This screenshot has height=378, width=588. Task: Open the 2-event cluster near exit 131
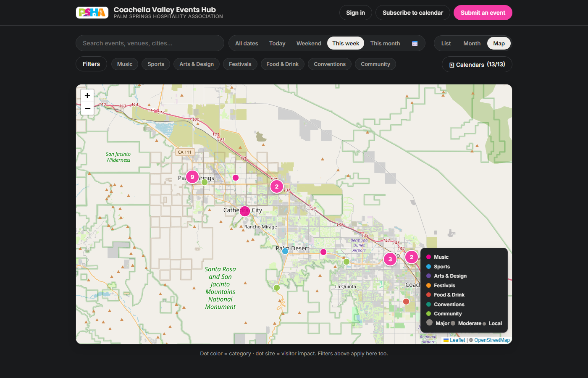point(277,186)
